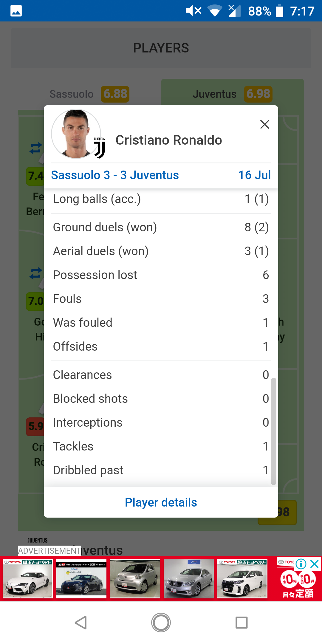Tap the Sassuolo 3 - 3 Juventus match link
The width and height of the screenshot is (322, 644).
[x=115, y=175]
